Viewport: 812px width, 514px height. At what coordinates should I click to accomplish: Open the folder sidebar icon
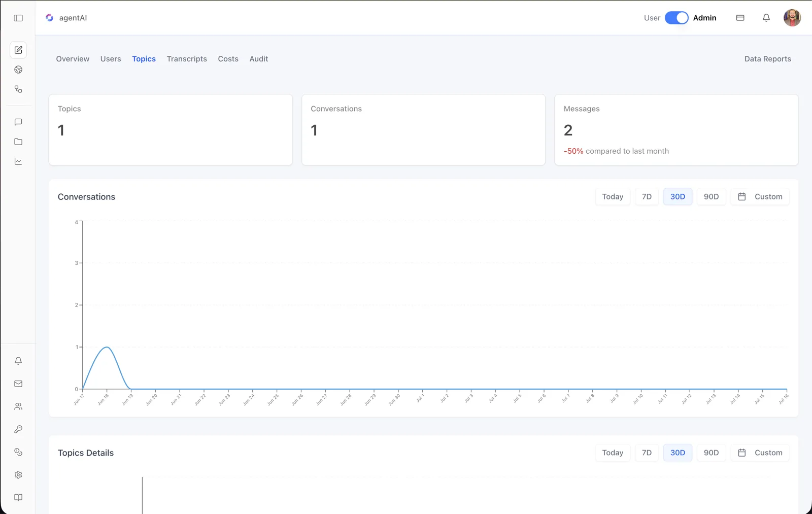18,142
